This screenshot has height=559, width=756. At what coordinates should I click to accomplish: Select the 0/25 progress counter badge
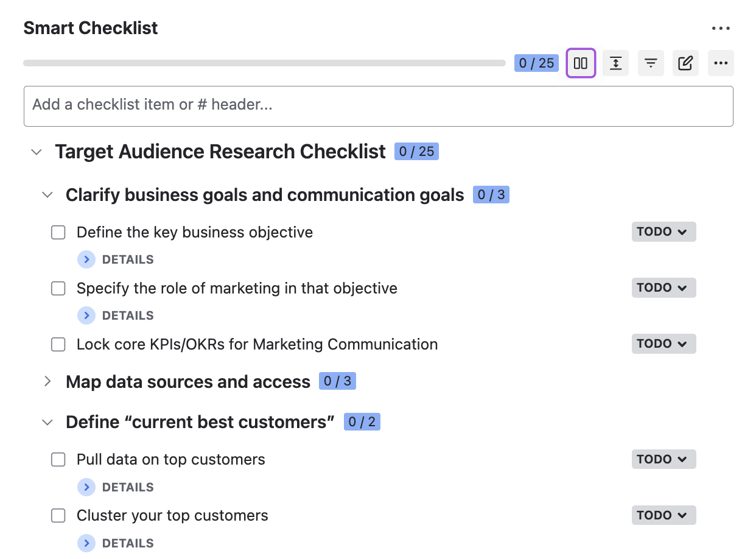[x=536, y=63]
